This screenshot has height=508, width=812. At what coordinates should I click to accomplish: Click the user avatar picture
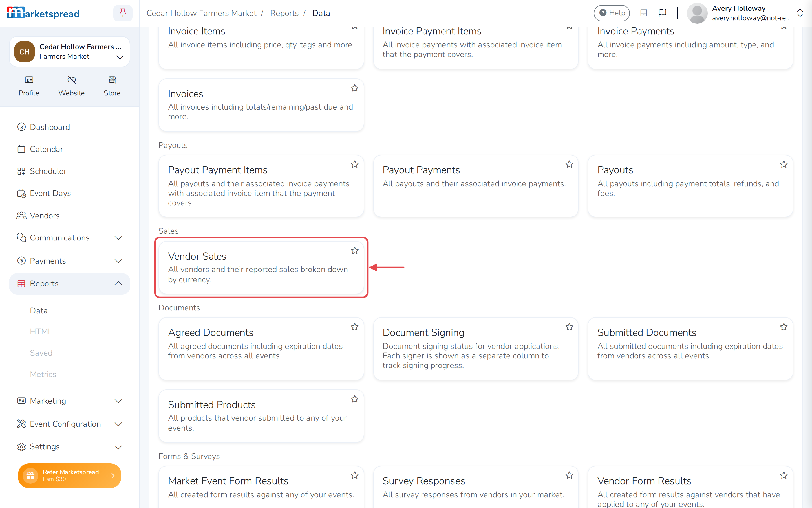[697, 13]
